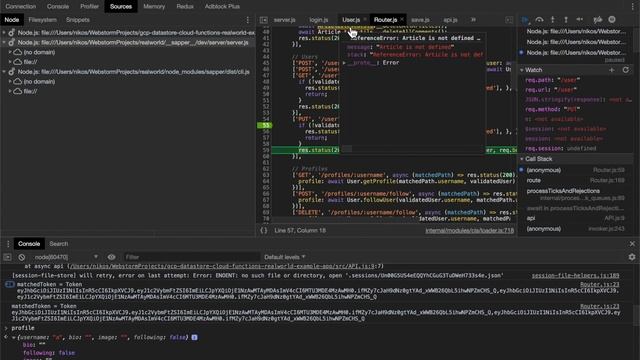
Task: Click the Step into icon
Action: click(553, 20)
